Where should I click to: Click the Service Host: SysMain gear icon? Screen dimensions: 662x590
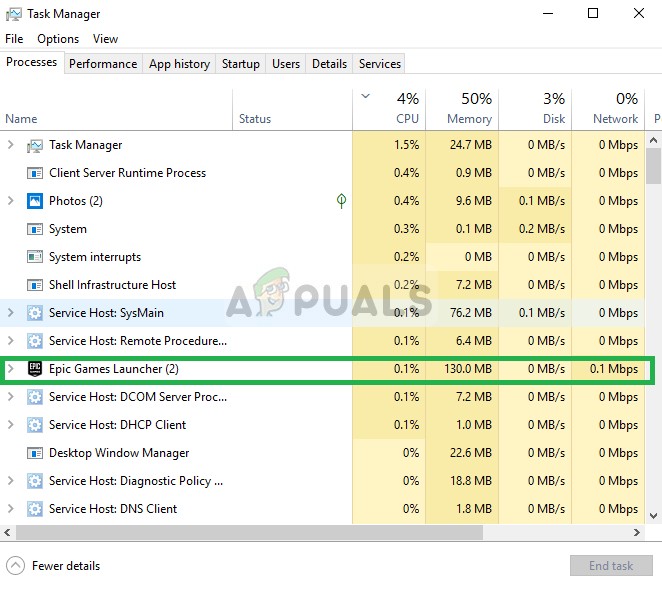(35, 313)
